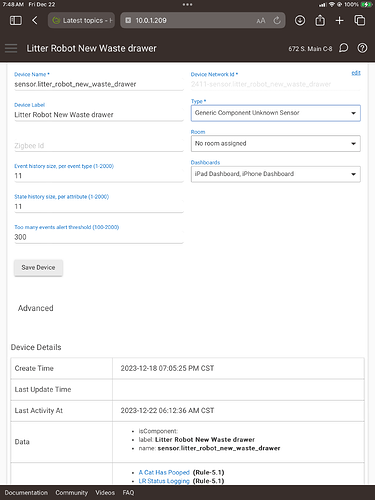Image resolution: width=375 pixels, height=500 pixels.
Task: Share this page
Action: pyautogui.click(x=320, y=21)
